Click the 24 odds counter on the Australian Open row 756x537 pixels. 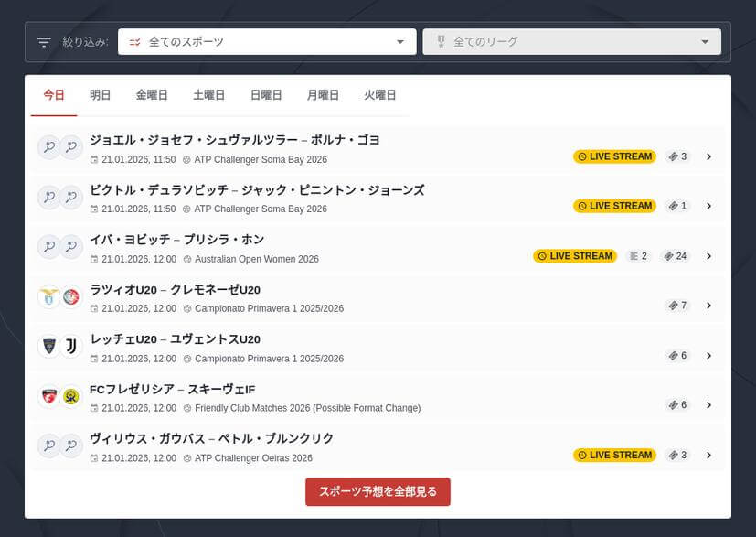[675, 255]
